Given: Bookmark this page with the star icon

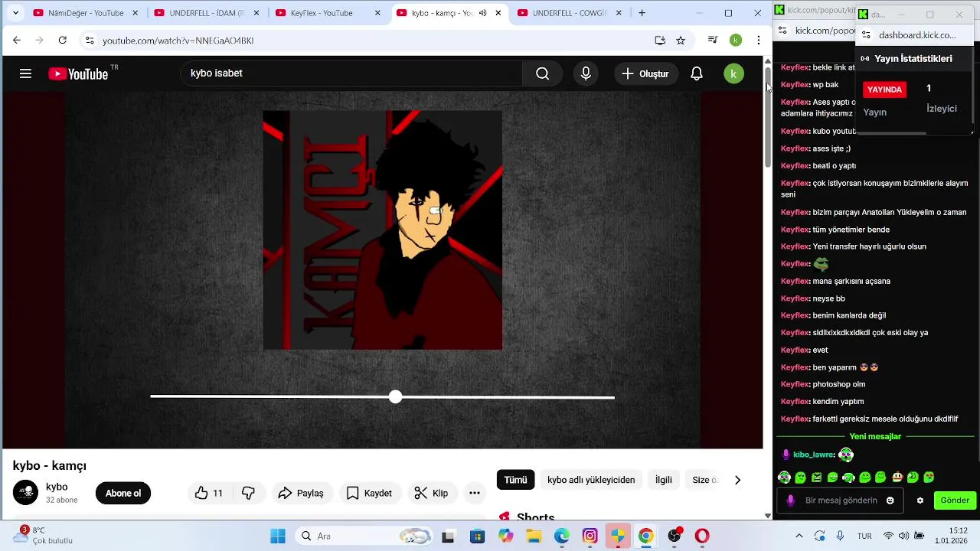Looking at the screenshot, I should pyautogui.click(x=681, y=40).
